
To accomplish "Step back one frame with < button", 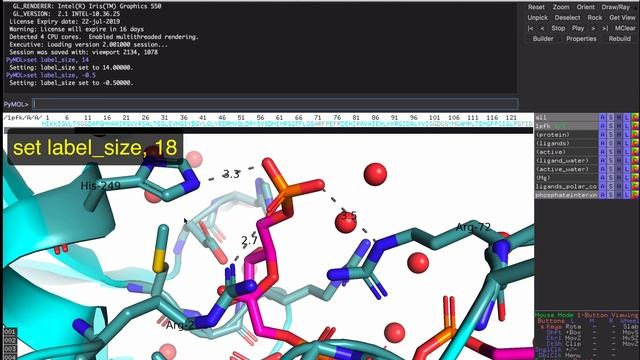I will pyautogui.click(x=542, y=28).
